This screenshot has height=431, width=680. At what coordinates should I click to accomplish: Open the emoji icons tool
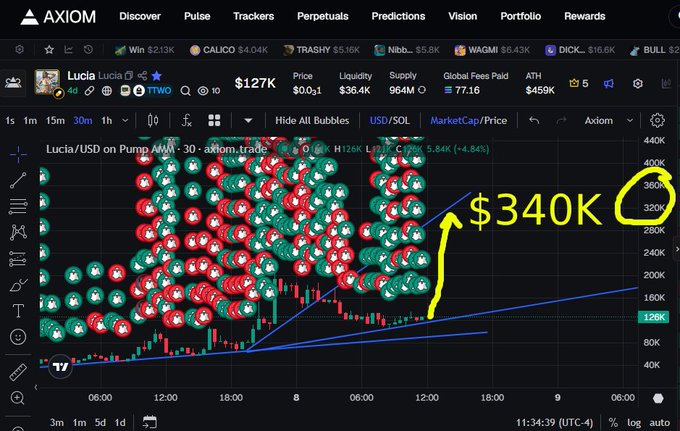[18, 337]
